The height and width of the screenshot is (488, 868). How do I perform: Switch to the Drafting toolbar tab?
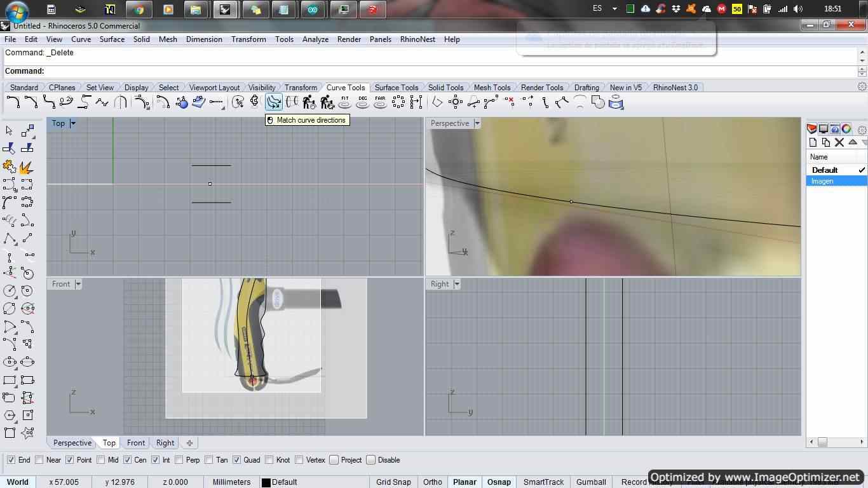(x=587, y=87)
